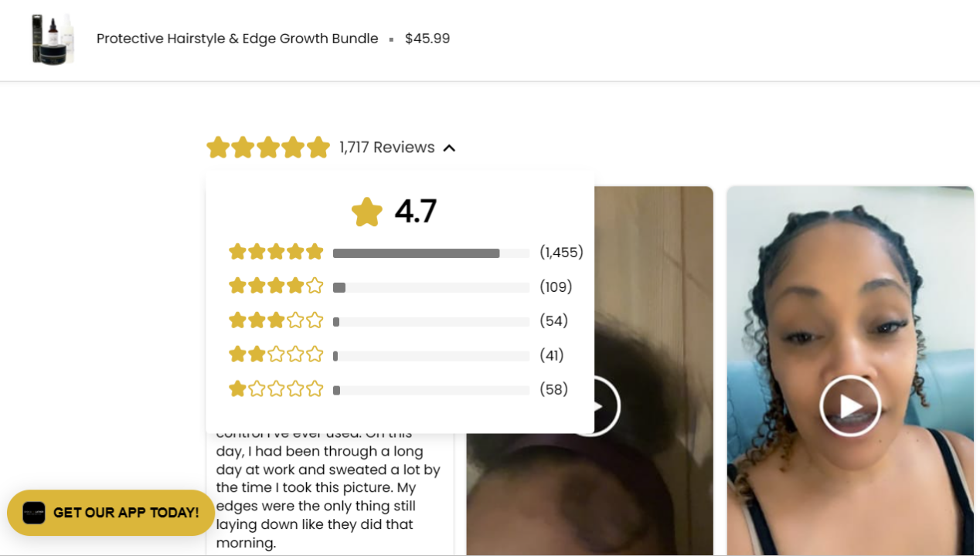Open the product bundle thumbnail image

tap(53, 39)
